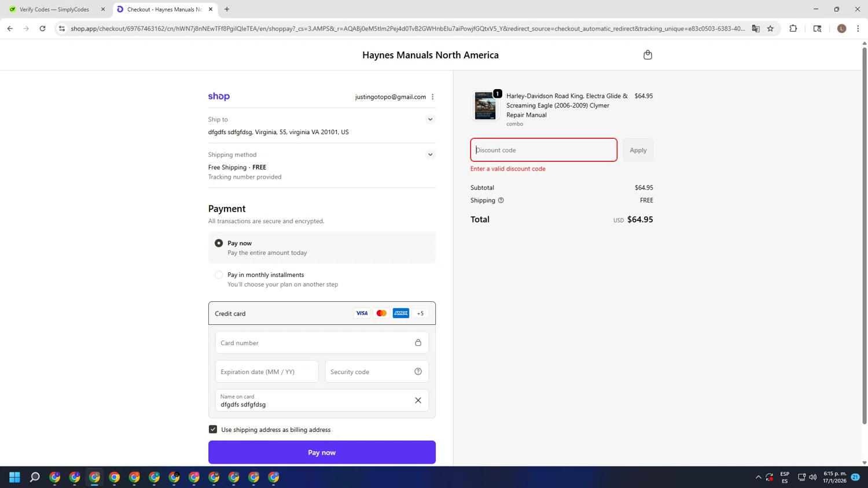Screen dimensions: 868x488
Task: View site information icon in address bar
Action: coord(62,28)
